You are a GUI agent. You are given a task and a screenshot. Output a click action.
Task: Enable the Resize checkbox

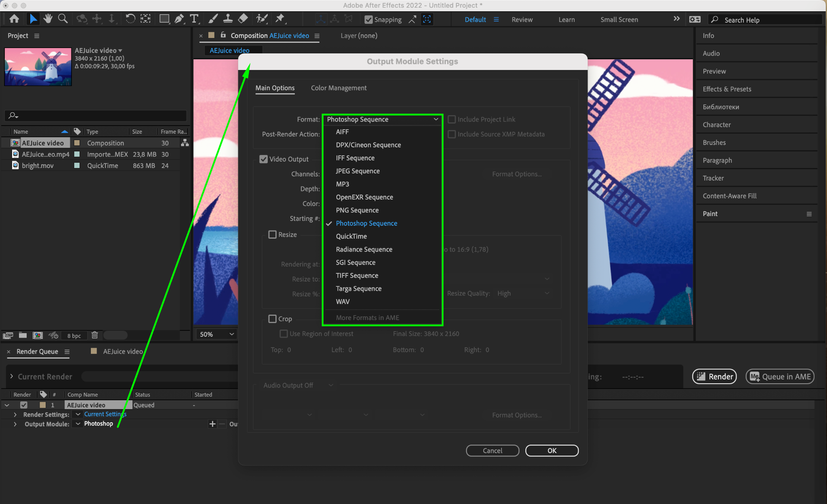pos(273,235)
